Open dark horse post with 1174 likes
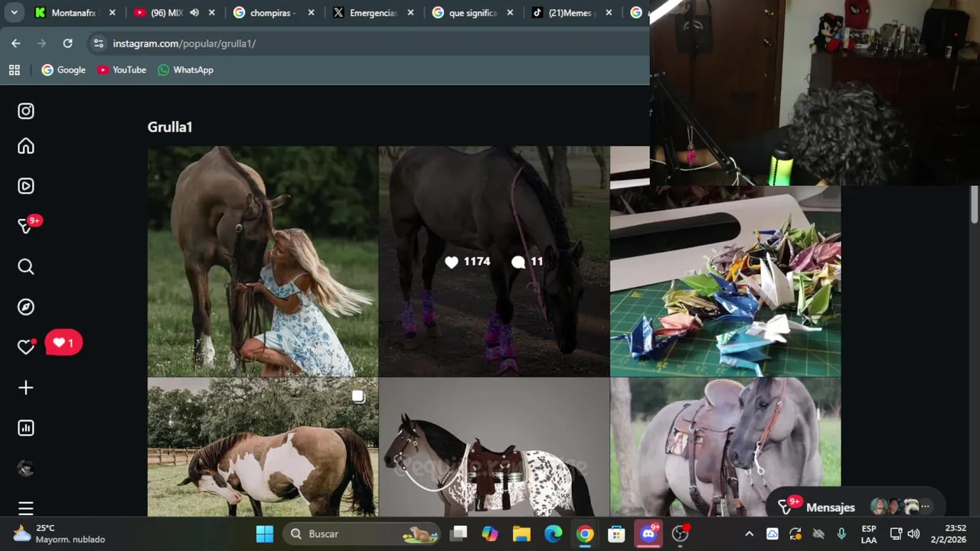The image size is (980, 551). pos(494,261)
